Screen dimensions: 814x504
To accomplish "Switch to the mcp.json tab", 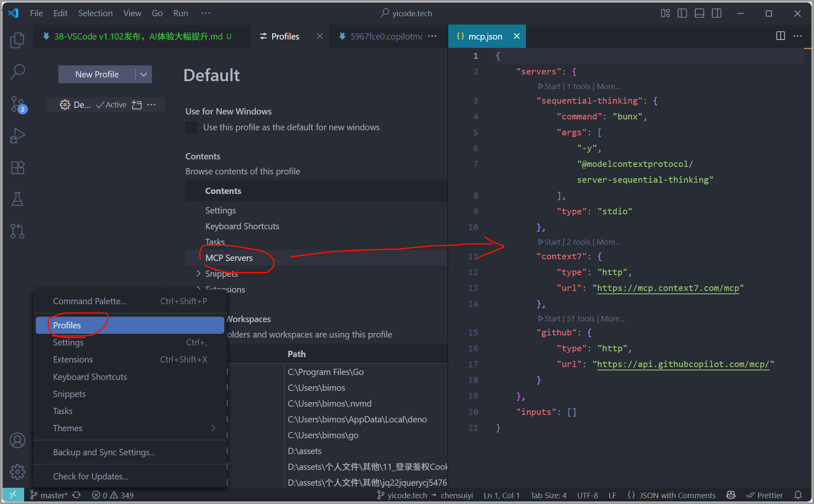I will [485, 37].
